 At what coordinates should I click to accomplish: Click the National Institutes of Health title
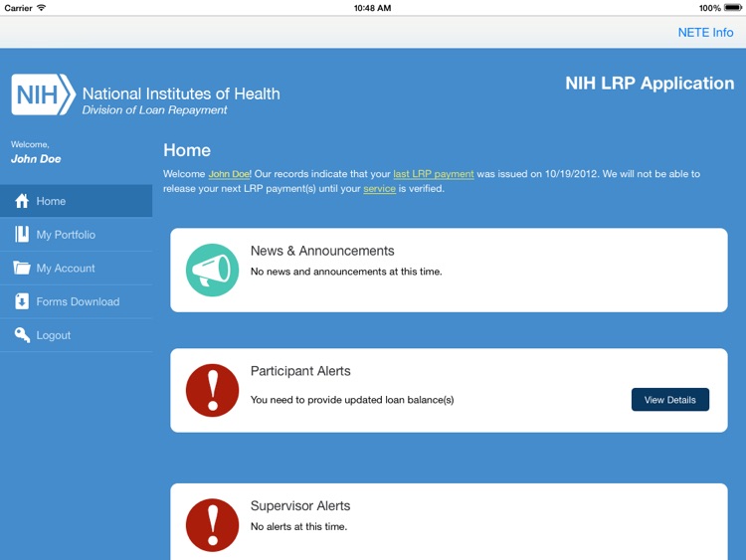tap(181, 93)
